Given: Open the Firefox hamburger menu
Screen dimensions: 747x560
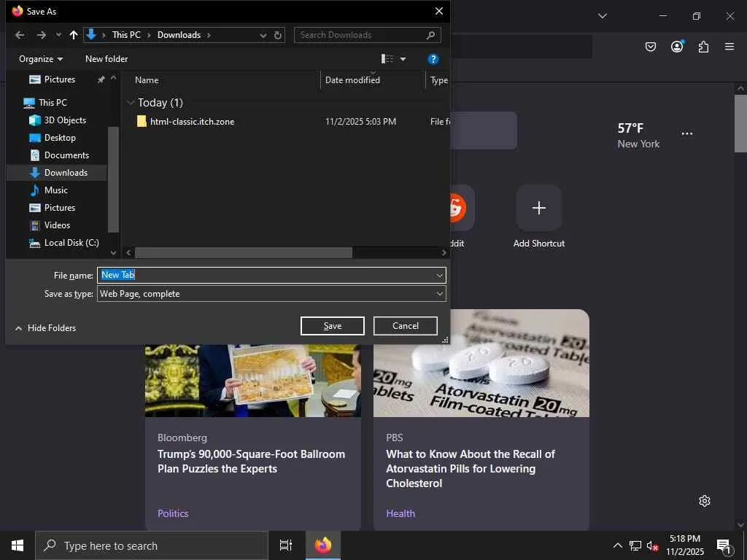Looking at the screenshot, I should 729,47.
